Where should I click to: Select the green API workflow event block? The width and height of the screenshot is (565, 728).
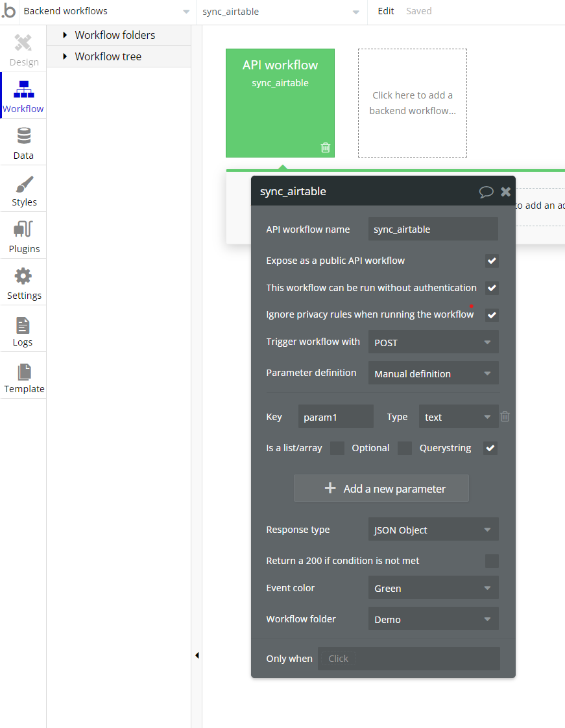(280, 103)
